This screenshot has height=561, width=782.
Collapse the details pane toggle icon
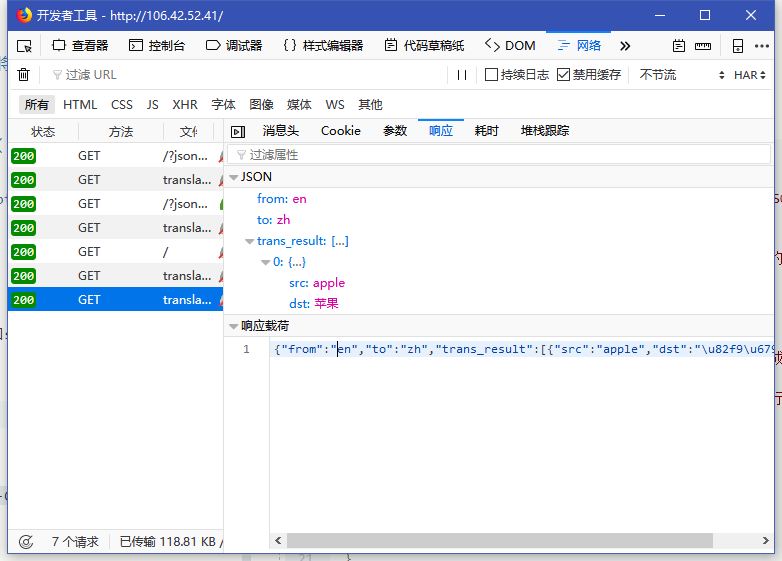tap(238, 132)
